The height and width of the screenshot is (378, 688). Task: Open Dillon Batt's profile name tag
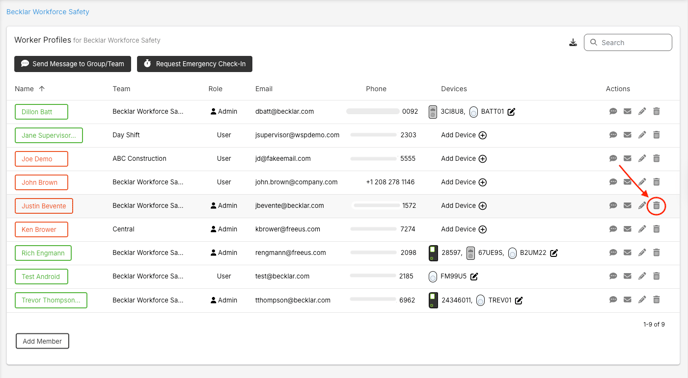point(41,112)
